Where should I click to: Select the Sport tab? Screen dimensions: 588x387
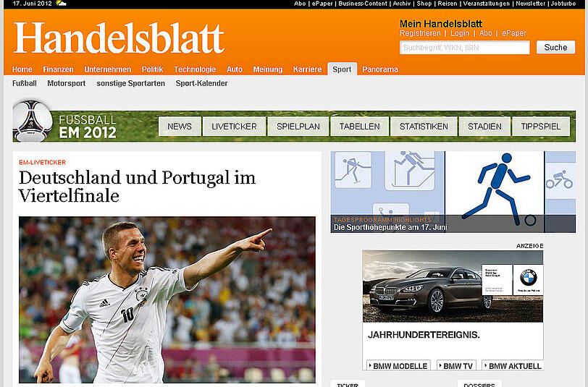click(x=342, y=69)
